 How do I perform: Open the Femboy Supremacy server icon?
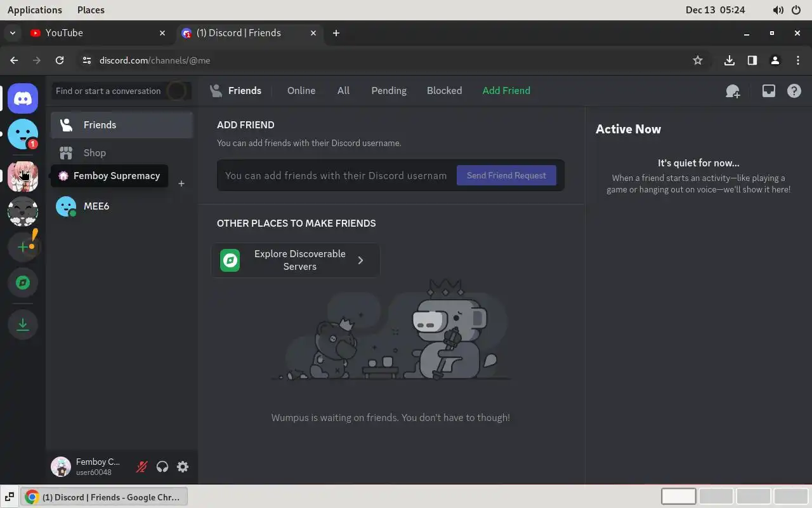click(23, 176)
